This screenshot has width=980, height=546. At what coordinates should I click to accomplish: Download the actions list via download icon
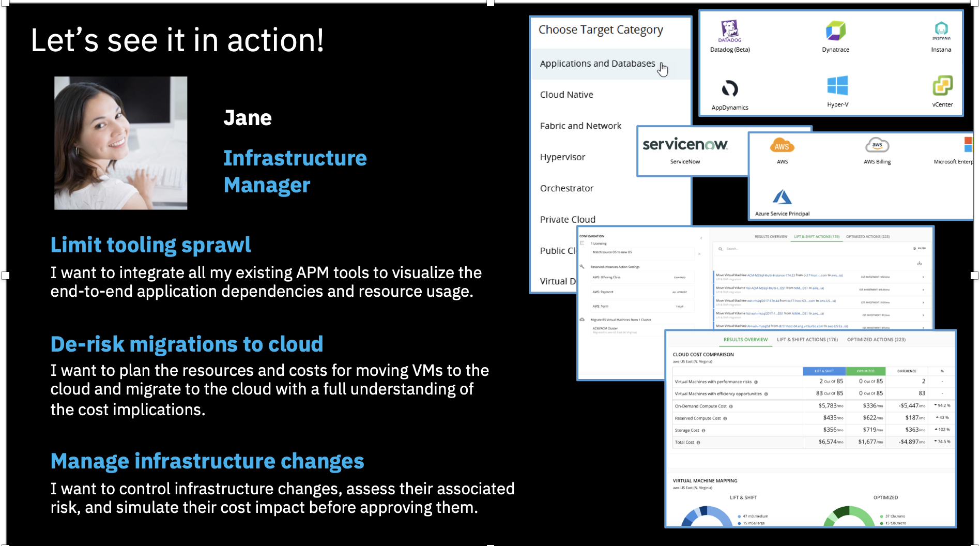[x=920, y=263]
